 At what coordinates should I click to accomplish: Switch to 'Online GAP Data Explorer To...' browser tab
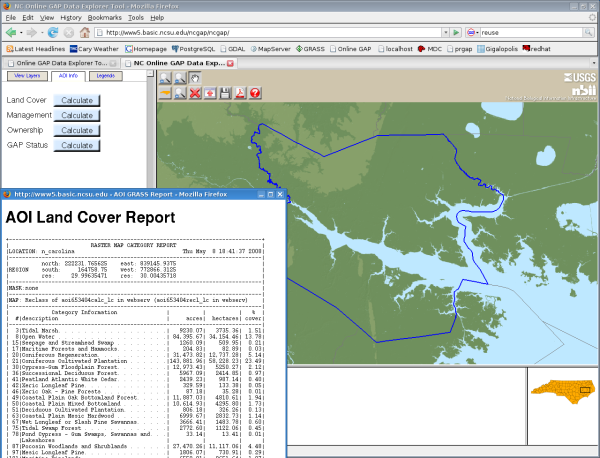pyautogui.click(x=61, y=63)
